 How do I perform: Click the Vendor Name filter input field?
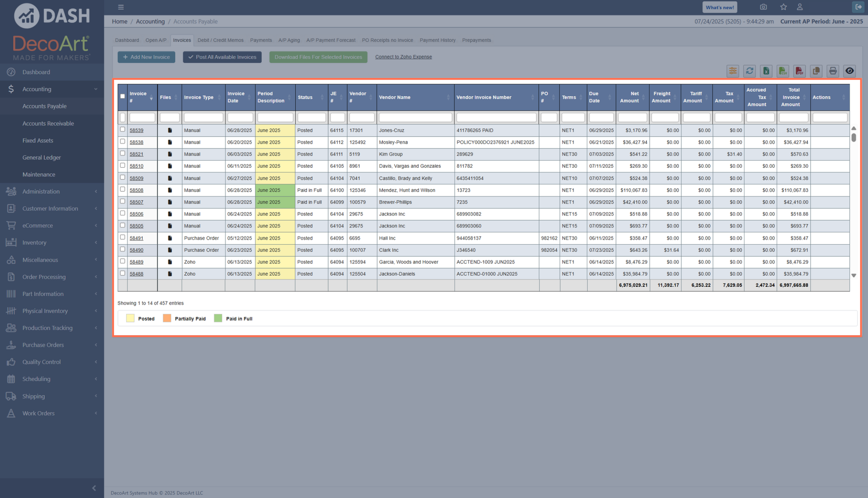(415, 117)
